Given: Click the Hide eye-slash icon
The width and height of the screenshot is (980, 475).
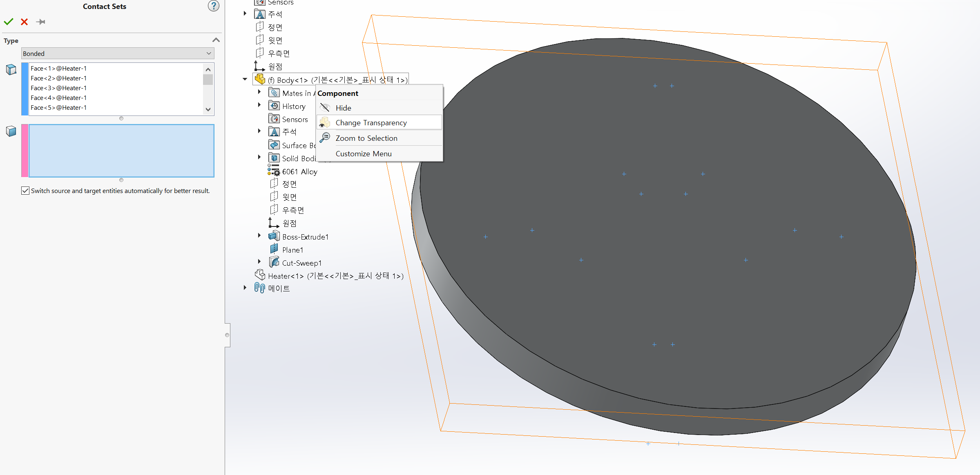Looking at the screenshot, I should click(x=325, y=108).
